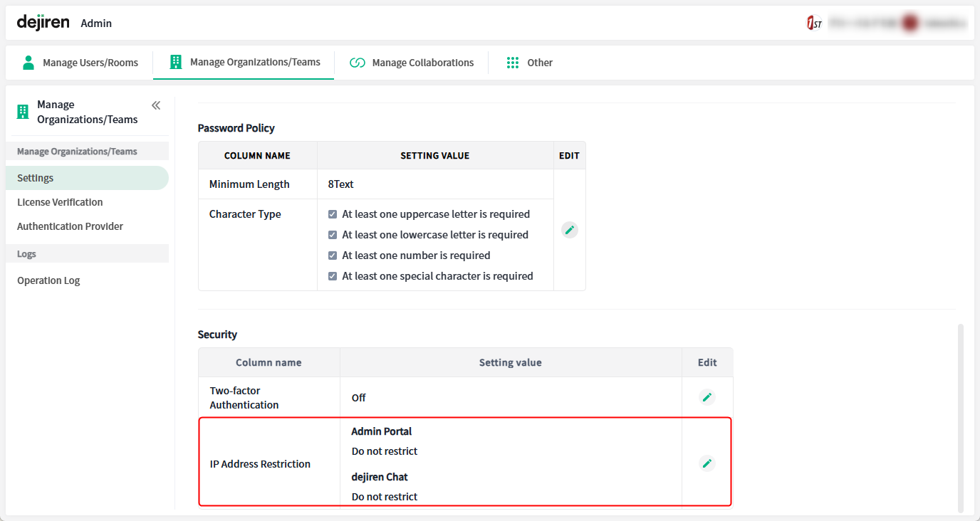Viewport: 980px width, 521px height.
Task: Click the vertical scrollbar on the right
Action: click(961, 418)
